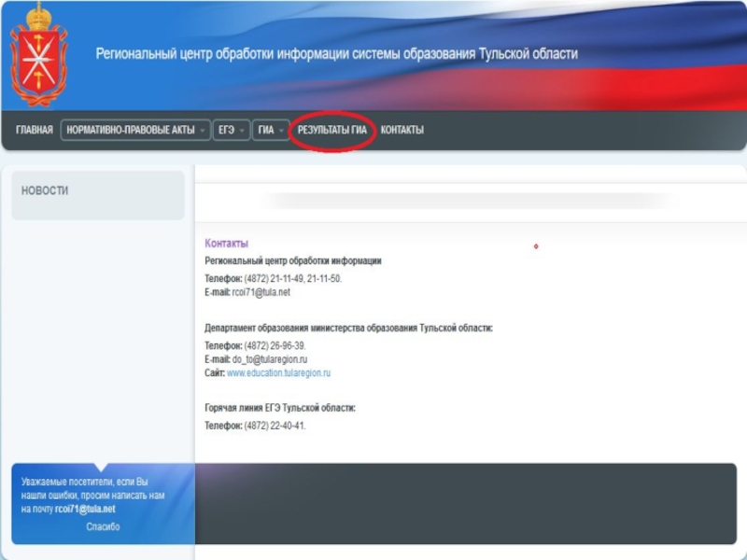Click the hotline phone number (4872) 22-40-41
This screenshot has height=560, width=747.
(275, 427)
